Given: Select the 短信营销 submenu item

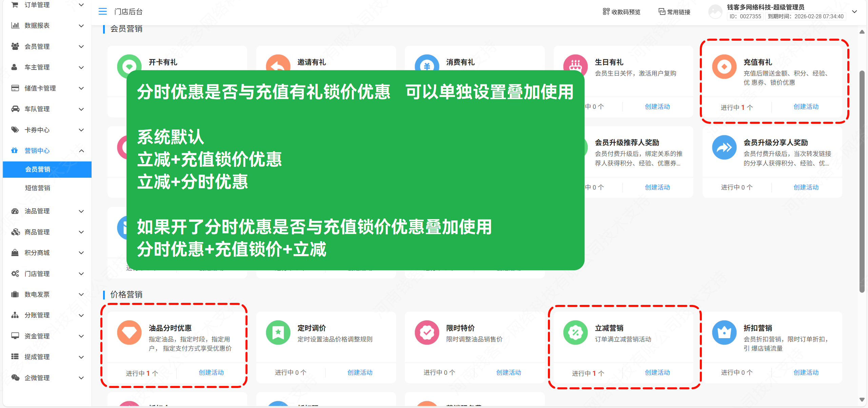Looking at the screenshot, I should click(38, 188).
